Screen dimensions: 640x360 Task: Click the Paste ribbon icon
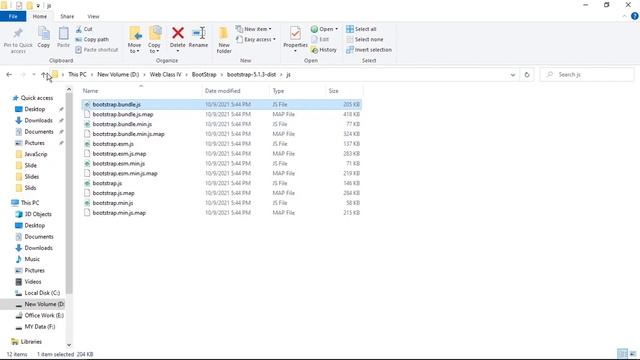click(x=63, y=33)
